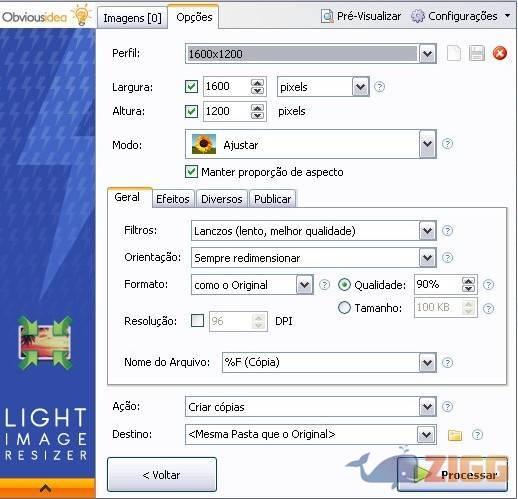Select the Tamanho radio button

(344, 308)
